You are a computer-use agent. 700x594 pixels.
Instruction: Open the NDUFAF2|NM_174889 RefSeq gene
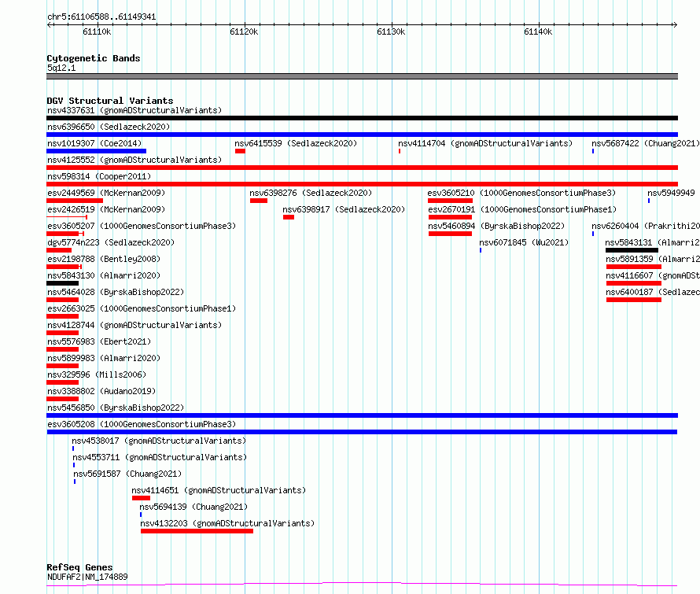point(87,577)
